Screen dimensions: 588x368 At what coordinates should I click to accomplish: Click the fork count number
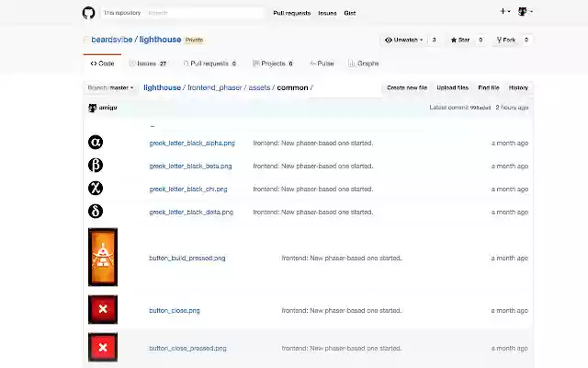(x=526, y=40)
